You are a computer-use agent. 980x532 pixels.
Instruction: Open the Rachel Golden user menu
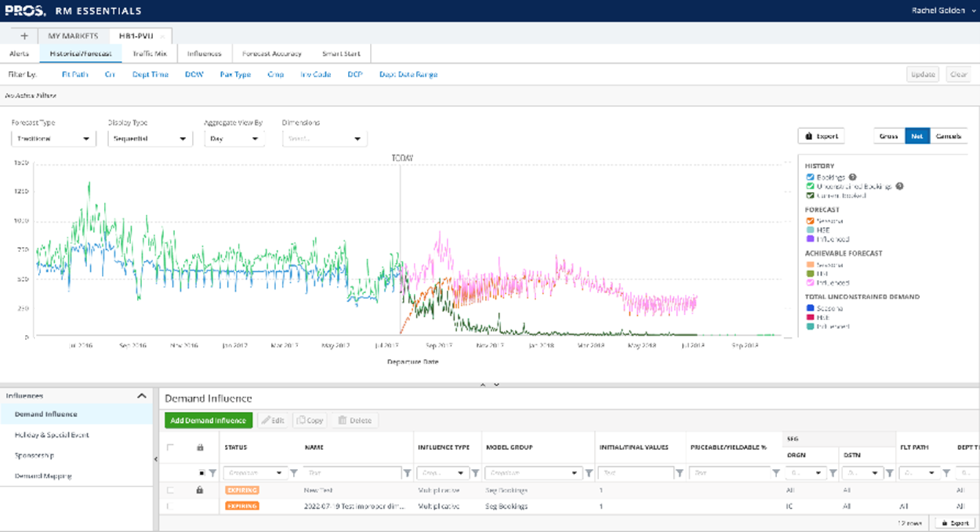coord(945,10)
